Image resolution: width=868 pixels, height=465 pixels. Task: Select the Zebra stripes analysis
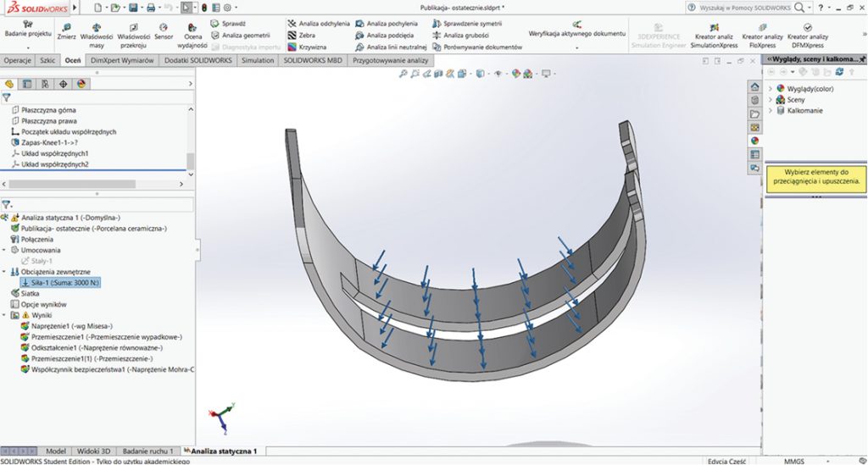(x=306, y=36)
